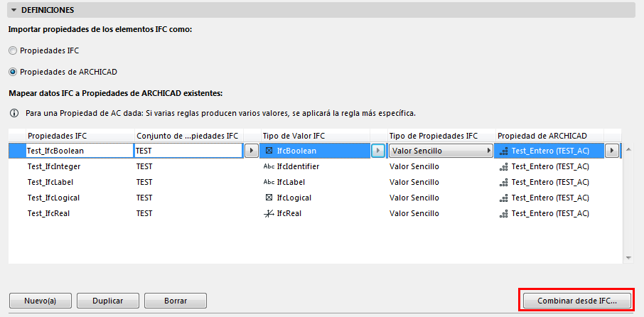Click the info icon beside the rule hint
644x317 pixels.
[14, 113]
